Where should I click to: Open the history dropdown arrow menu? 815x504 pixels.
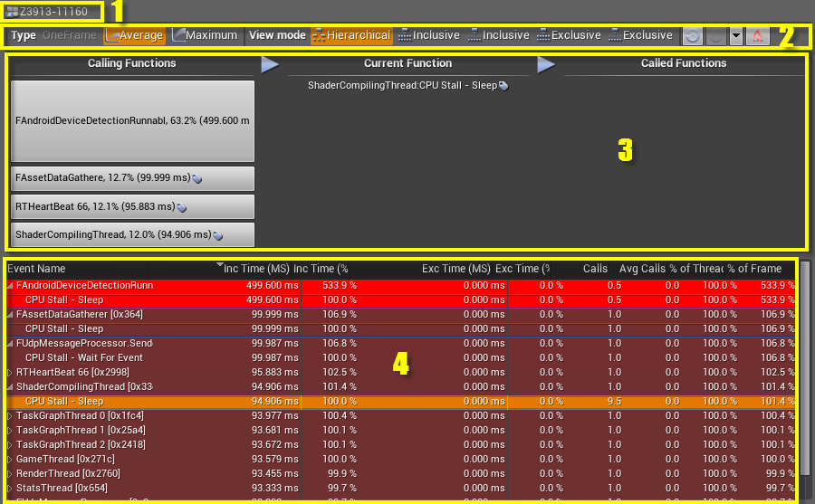tap(736, 36)
